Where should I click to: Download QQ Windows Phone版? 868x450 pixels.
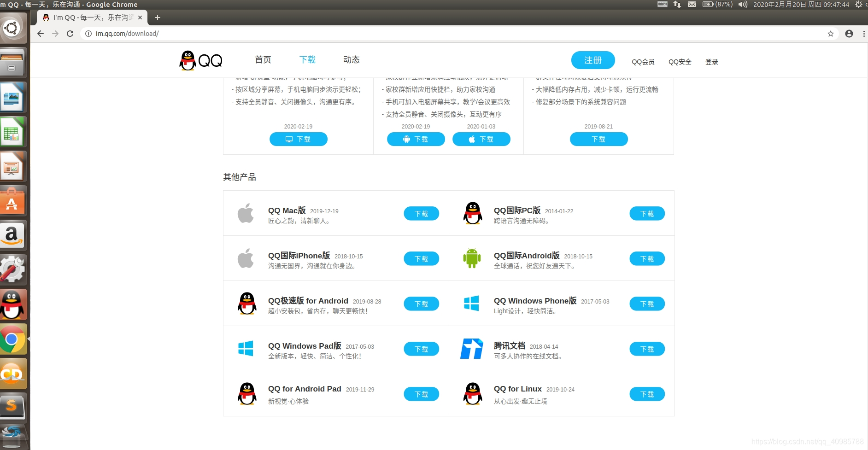(647, 304)
